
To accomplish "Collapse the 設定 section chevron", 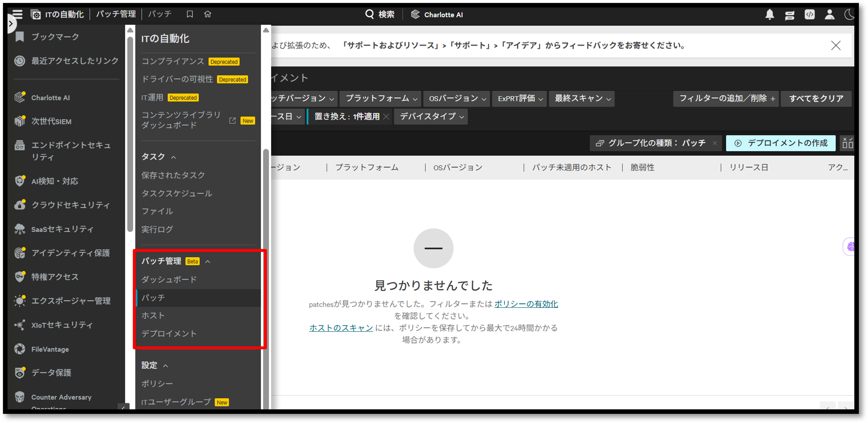I will [x=165, y=366].
